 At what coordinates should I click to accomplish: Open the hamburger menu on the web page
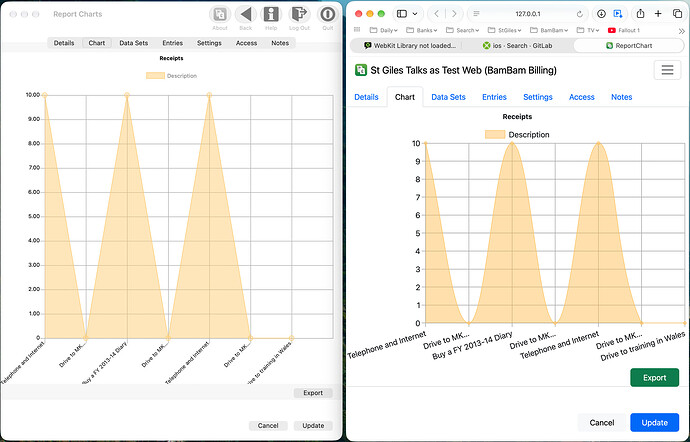click(x=667, y=70)
